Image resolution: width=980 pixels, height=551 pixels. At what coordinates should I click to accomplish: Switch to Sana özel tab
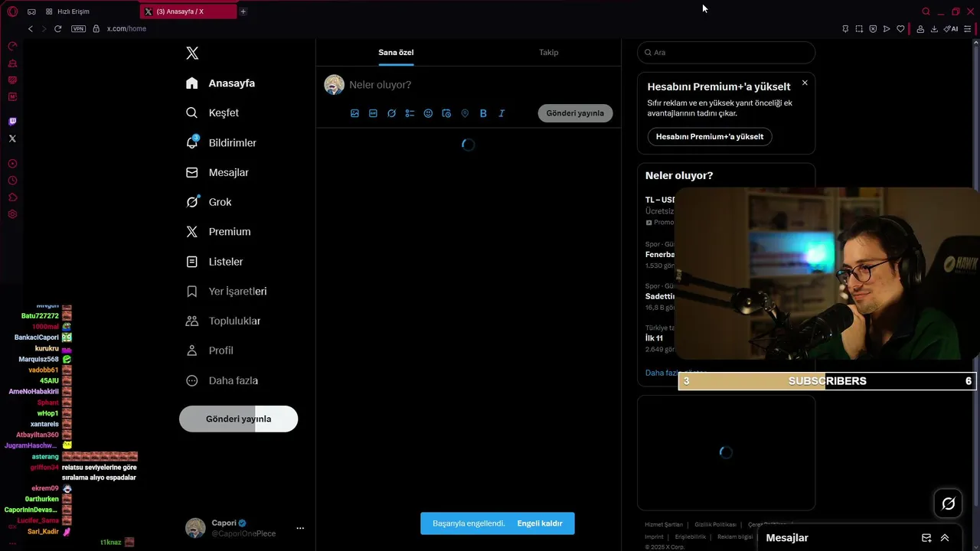click(x=396, y=52)
